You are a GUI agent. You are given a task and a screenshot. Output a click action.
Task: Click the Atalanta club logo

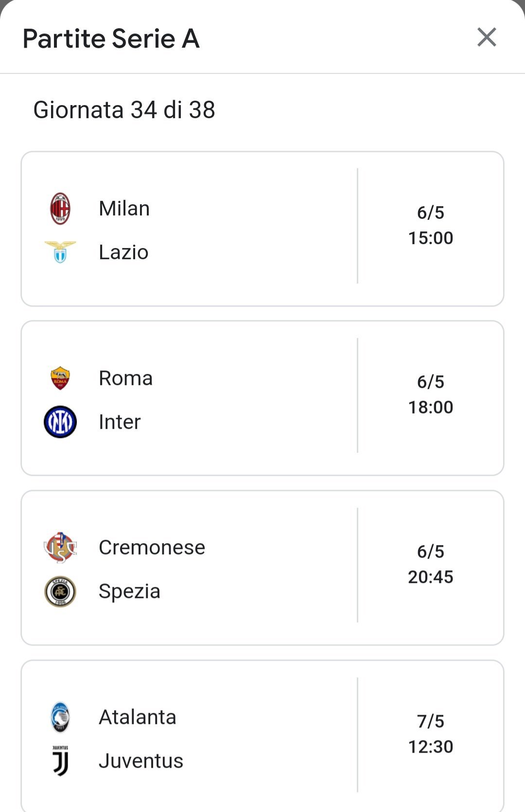(60, 717)
